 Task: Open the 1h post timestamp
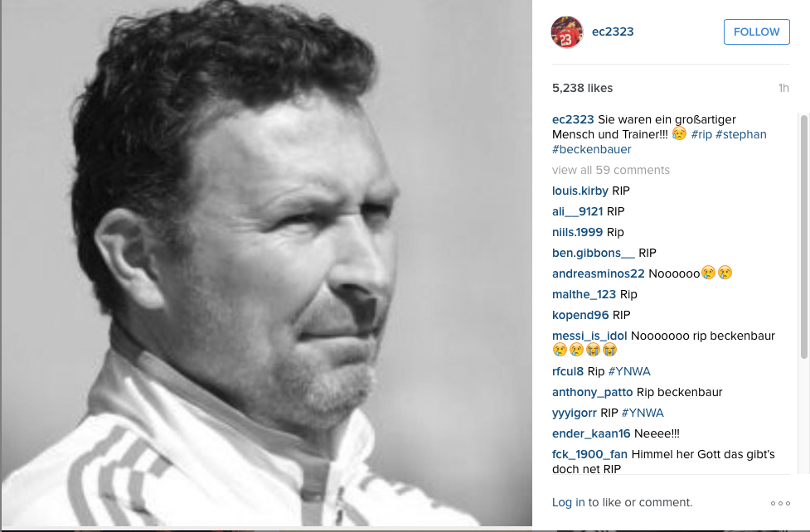783,89
